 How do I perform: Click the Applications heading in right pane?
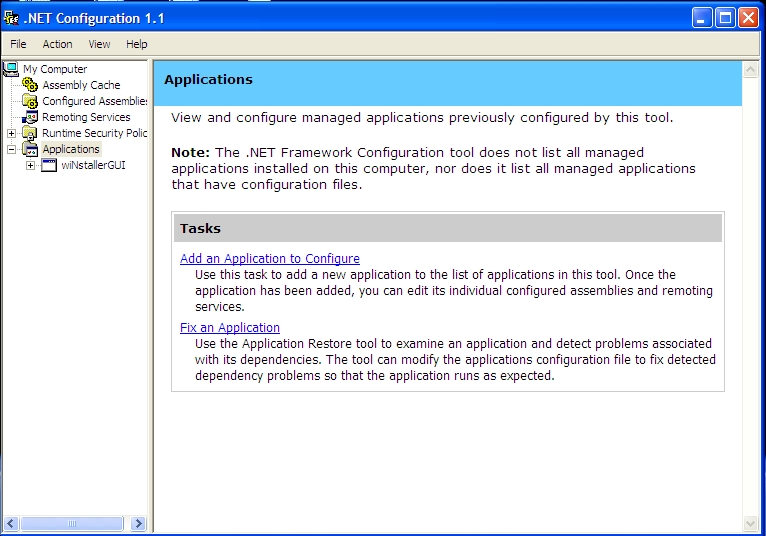coord(209,80)
